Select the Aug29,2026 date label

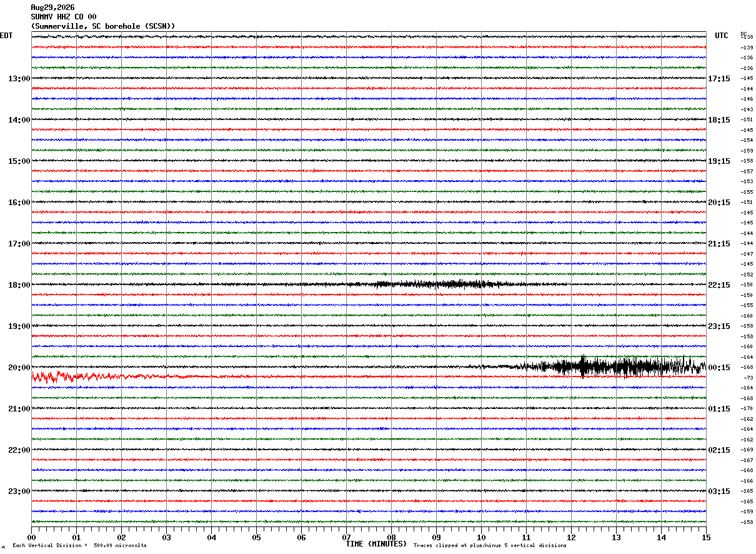52,8
